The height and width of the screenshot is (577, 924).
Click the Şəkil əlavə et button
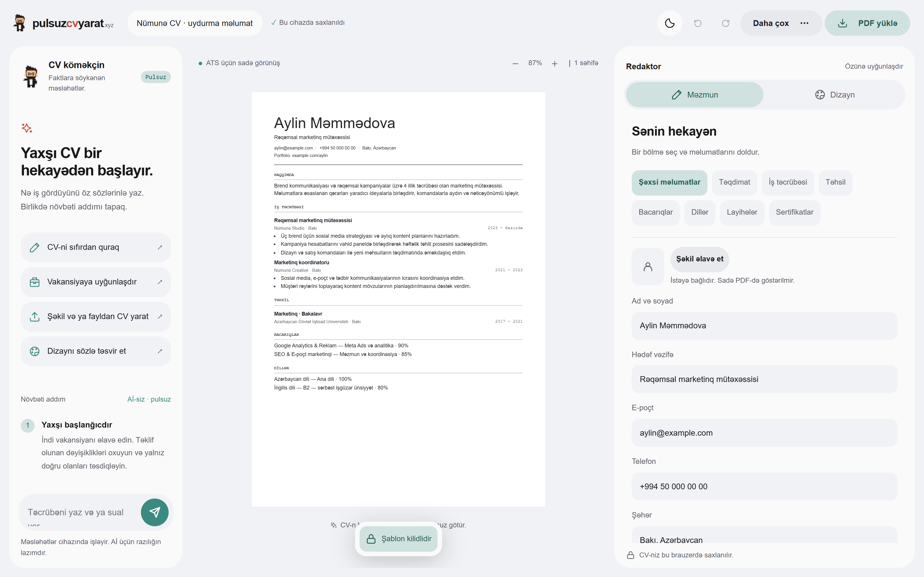[699, 259]
